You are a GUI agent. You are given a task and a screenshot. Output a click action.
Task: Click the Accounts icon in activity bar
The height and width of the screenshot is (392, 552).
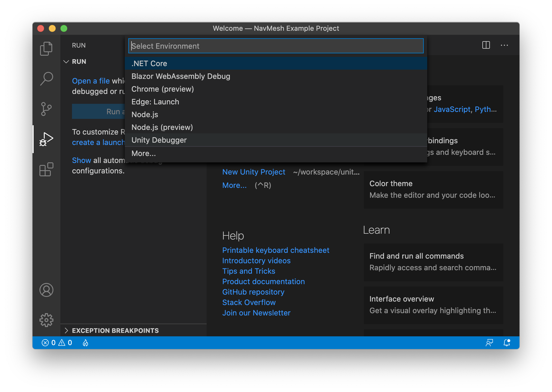click(x=46, y=290)
